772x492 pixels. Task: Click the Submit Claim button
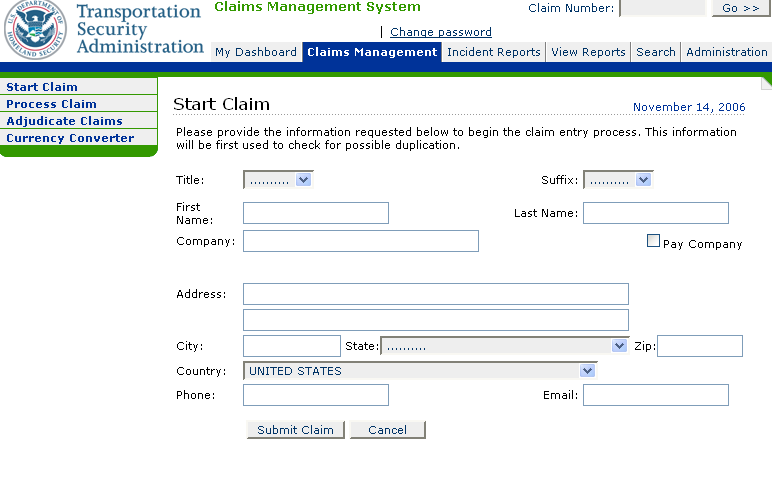tap(295, 430)
